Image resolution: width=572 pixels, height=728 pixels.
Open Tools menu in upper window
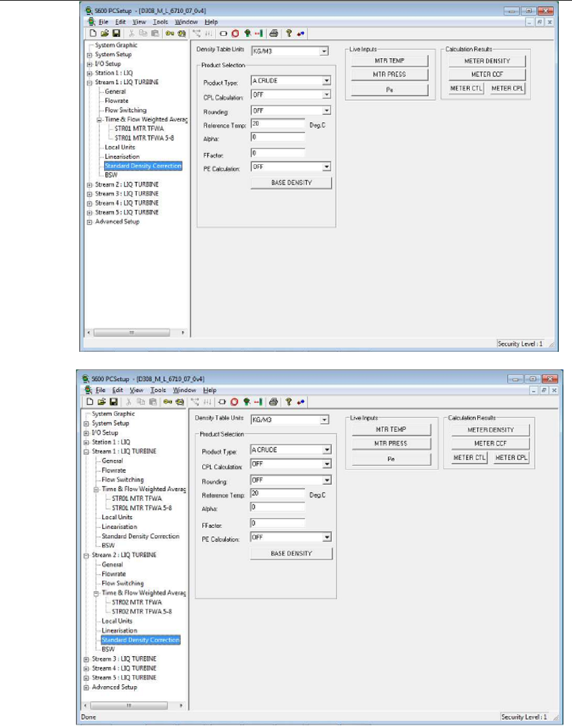tap(160, 22)
